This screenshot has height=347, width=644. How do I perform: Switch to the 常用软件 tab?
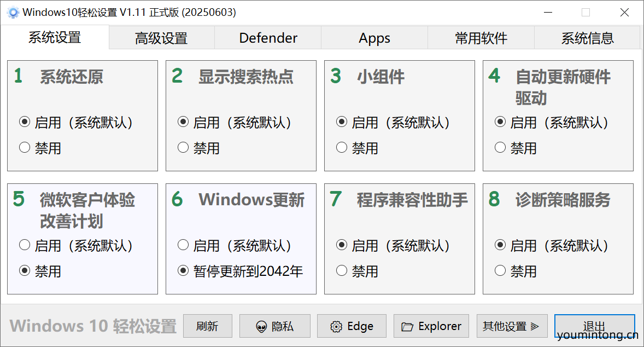481,38
